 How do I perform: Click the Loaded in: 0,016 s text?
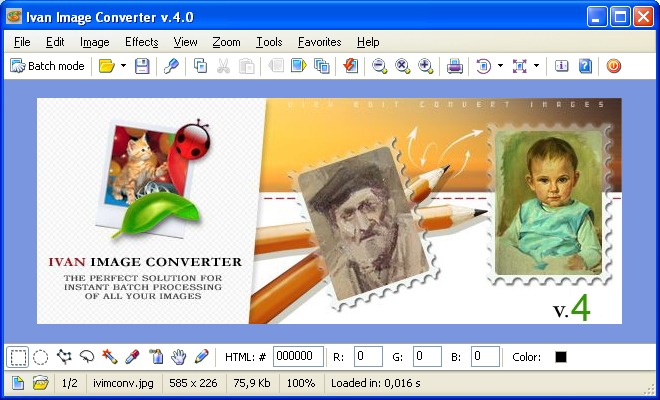375,383
